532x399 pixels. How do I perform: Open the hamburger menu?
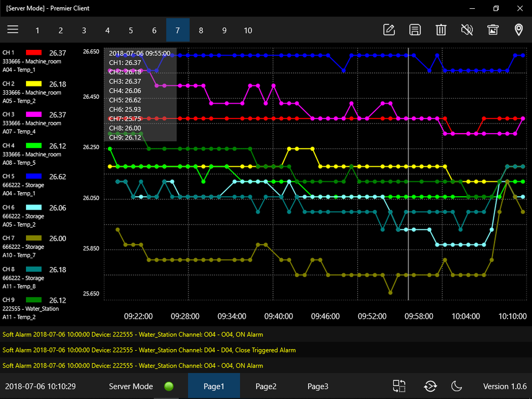tap(13, 30)
